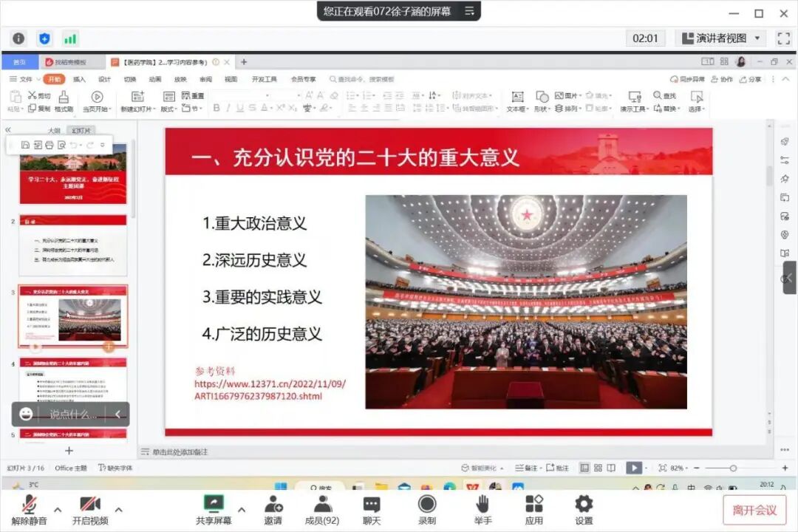Toggle bold formatting in the ribbon
The width and height of the screenshot is (798, 532).
[x=216, y=108]
